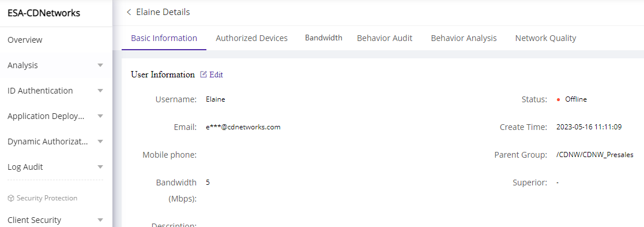Viewport: 644px width, 227px height.
Task: Expand the Dynamic Authorization arrow
Action: pyautogui.click(x=100, y=142)
